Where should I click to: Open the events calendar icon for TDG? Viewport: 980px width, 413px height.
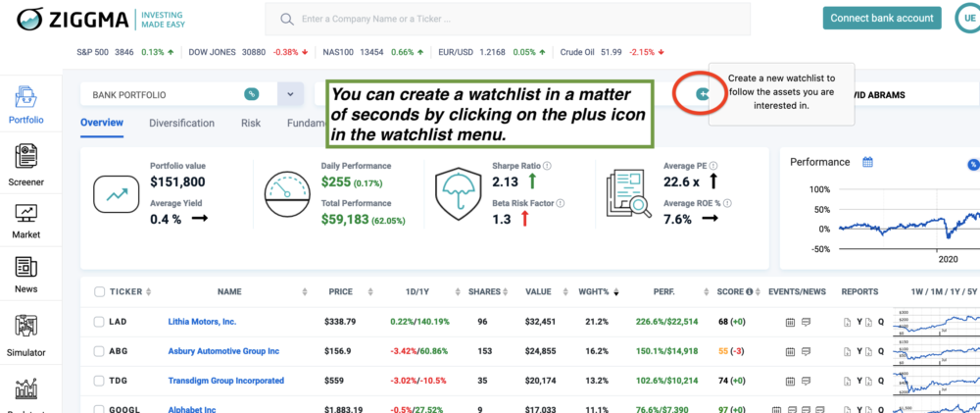coord(790,381)
